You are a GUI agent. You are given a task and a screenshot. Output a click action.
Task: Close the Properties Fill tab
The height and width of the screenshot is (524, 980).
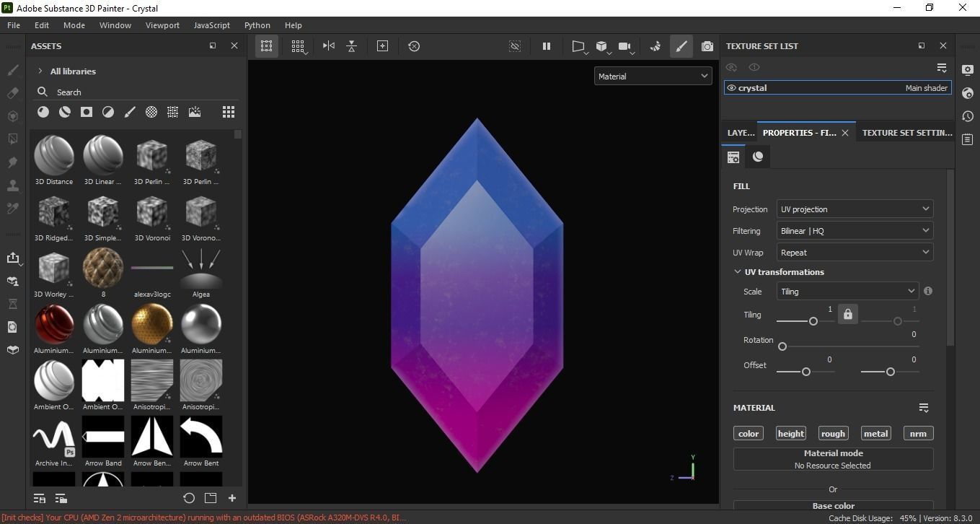(x=845, y=133)
